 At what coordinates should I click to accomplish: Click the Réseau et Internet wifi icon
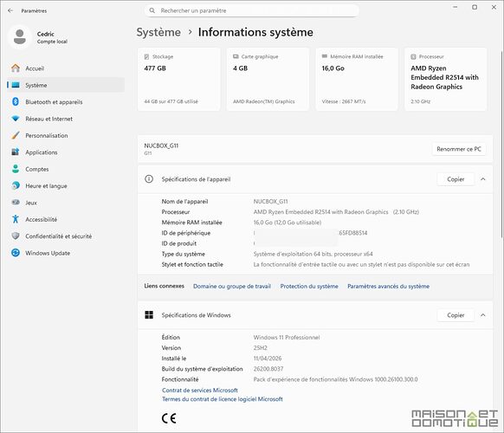pyautogui.click(x=16, y=119)
